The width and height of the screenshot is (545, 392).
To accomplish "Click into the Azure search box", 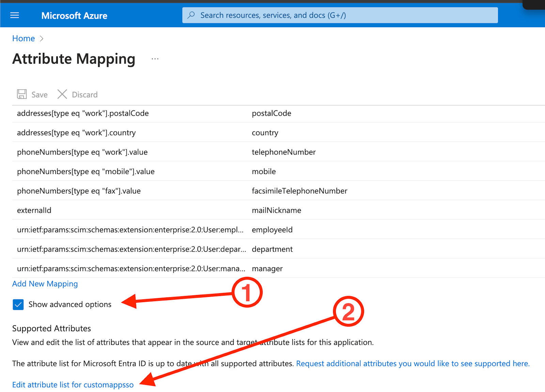I will tap(340, 15).
